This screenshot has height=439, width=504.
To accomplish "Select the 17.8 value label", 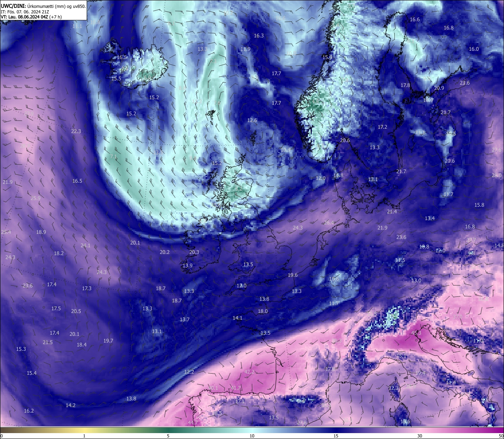I will 405,85.
